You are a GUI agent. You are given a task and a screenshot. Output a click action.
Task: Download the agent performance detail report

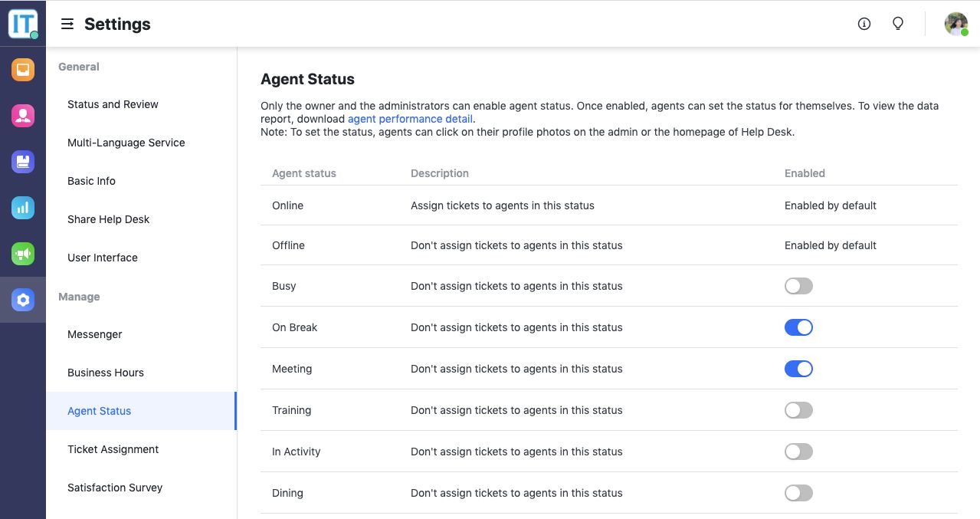pos(410,119)
